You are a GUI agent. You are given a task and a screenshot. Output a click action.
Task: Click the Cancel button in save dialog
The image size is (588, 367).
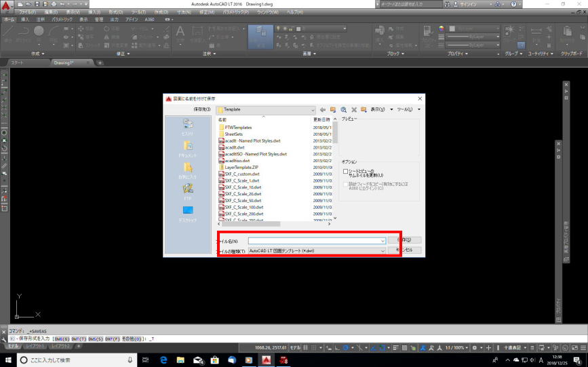404,250
